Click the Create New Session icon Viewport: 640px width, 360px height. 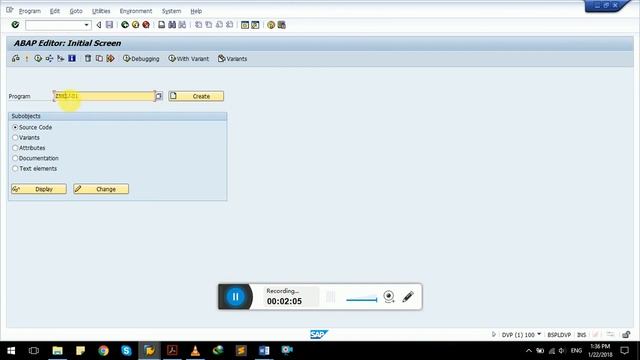244,25
